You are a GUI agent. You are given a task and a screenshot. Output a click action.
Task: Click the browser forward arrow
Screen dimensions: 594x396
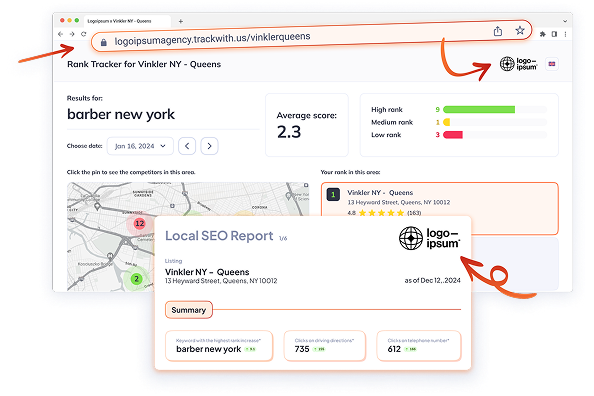pyautogui.click(x=72, y=34)
